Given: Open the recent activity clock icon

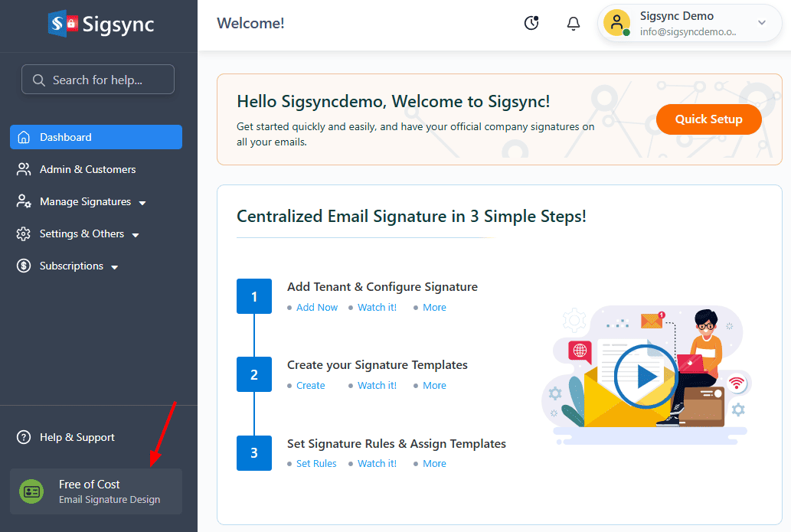Looking at the screenshot, I should coord(531,23).
